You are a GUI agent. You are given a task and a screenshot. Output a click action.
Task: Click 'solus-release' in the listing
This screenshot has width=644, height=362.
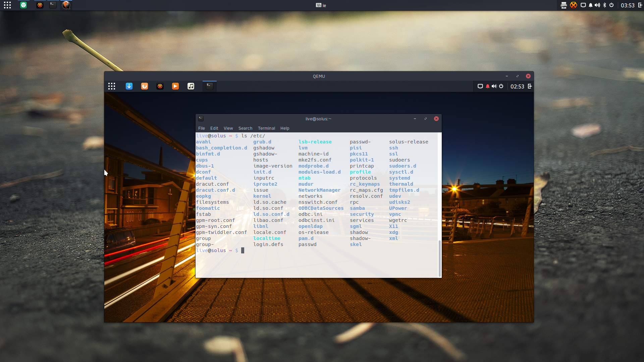pos(409,142)
